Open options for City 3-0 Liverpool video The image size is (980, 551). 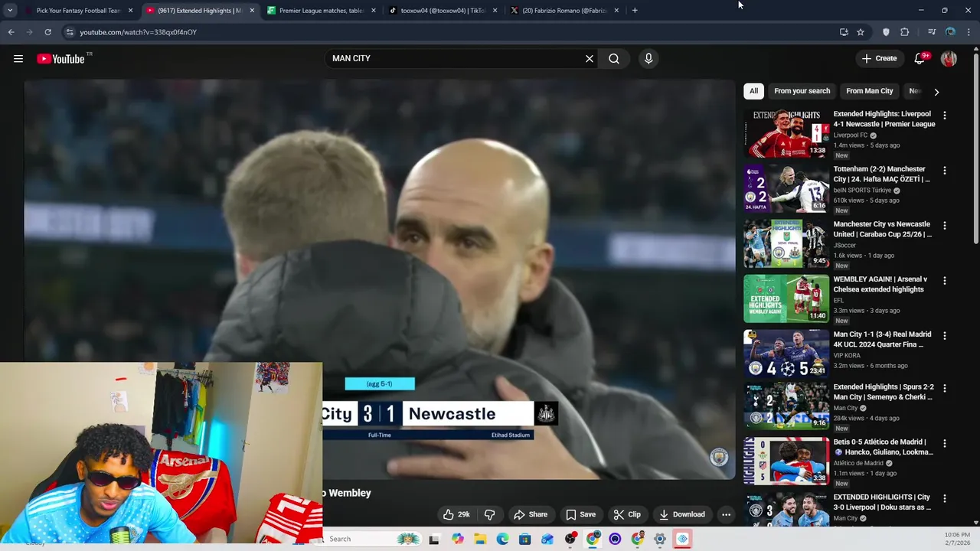pos(944,499)
